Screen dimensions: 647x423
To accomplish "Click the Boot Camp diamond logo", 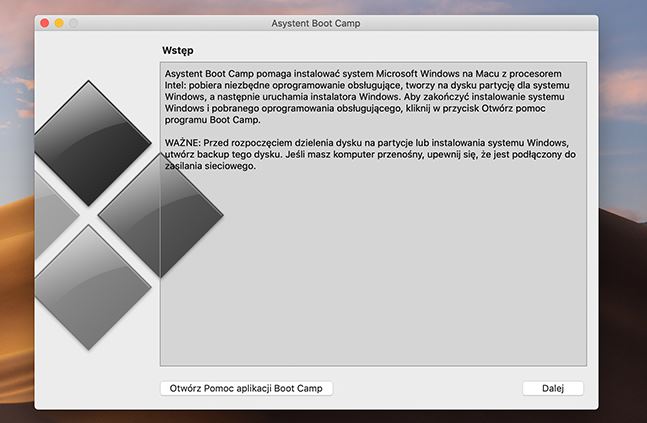I will coord(129,215).
